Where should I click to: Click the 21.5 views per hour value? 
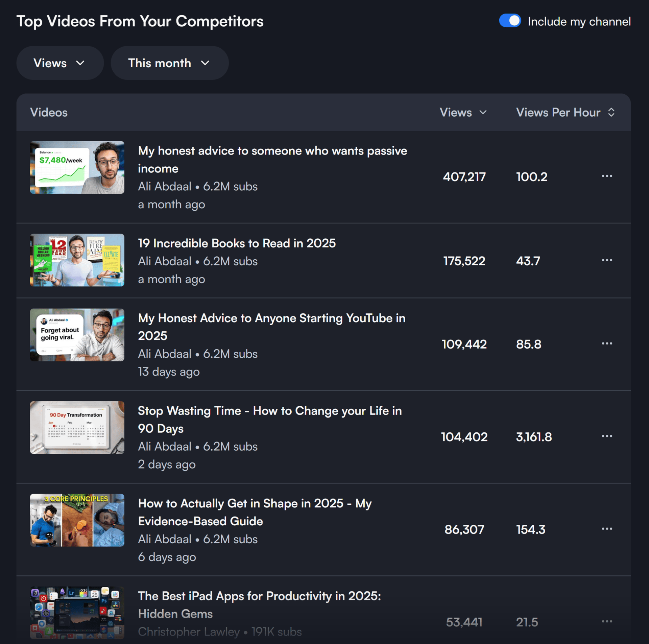pyautogui.click(x=527, y=622)
